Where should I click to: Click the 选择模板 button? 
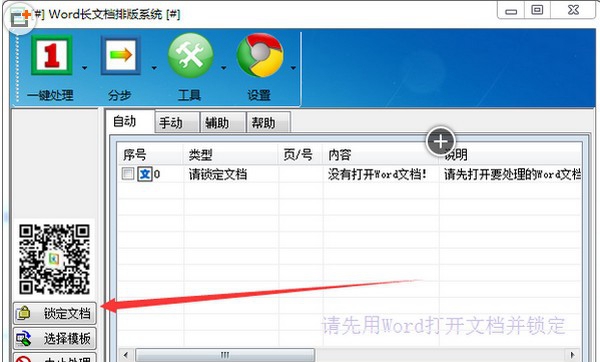[x=55, y=339]
